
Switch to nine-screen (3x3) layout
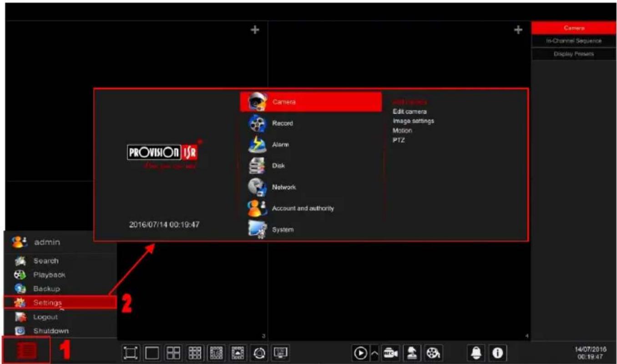click(x=195, y=352)
